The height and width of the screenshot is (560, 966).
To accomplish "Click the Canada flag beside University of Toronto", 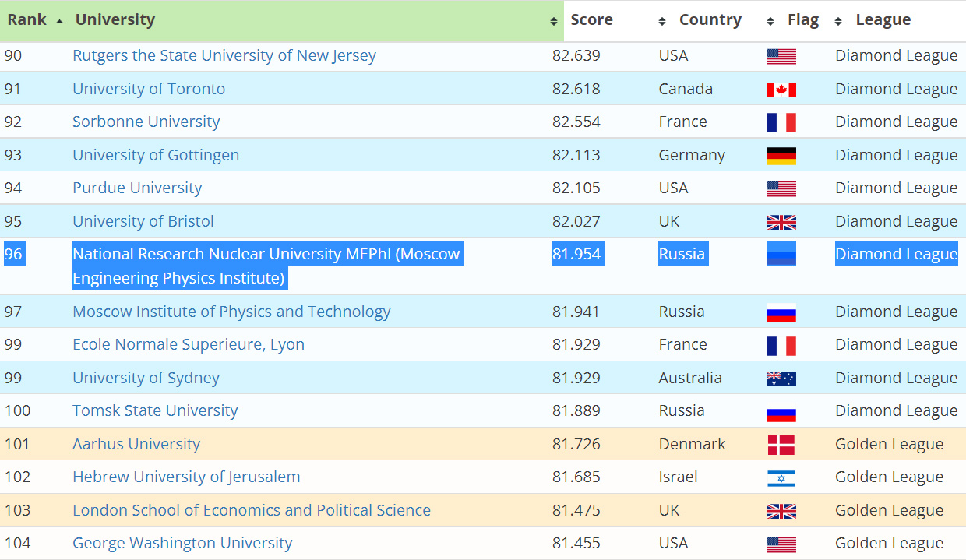I will click(x=781, y=90).
